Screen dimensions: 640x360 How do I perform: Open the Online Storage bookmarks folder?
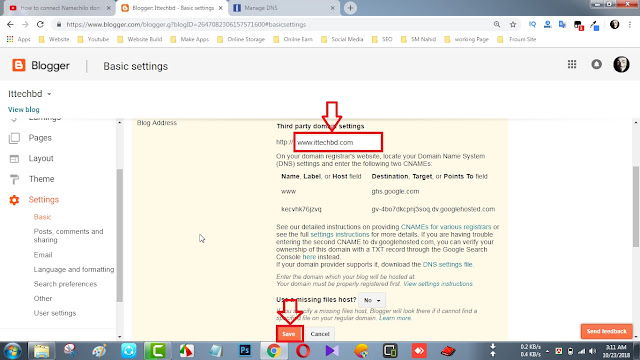point(241,39)
